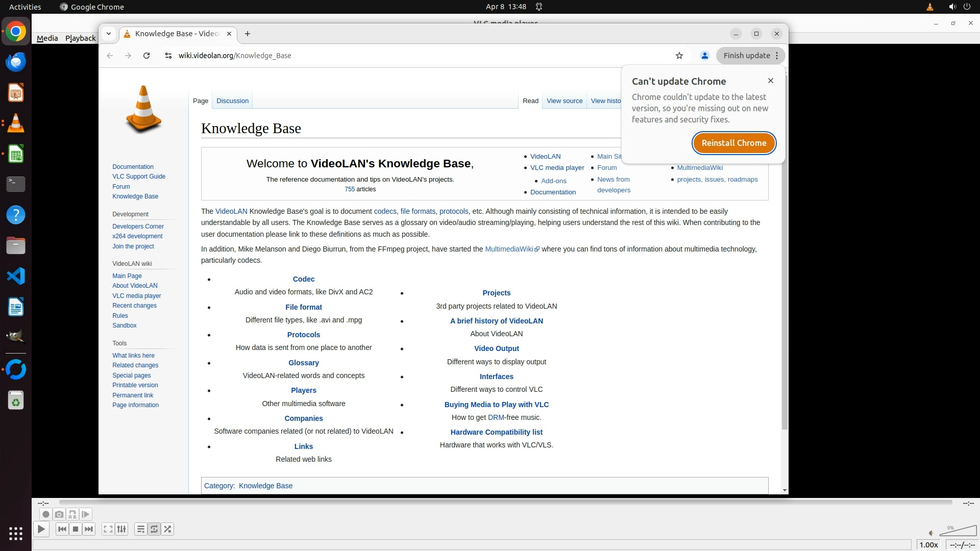Open extended settings equalizer icon
The width and height of the screenshot is (980, 551).
pyautogui.click(x=121, y=529)
